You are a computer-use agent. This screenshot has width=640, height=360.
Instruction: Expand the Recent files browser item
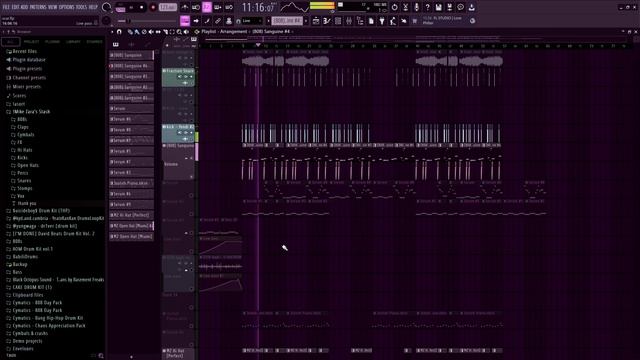pyautogui.click(x=24, y=51)
